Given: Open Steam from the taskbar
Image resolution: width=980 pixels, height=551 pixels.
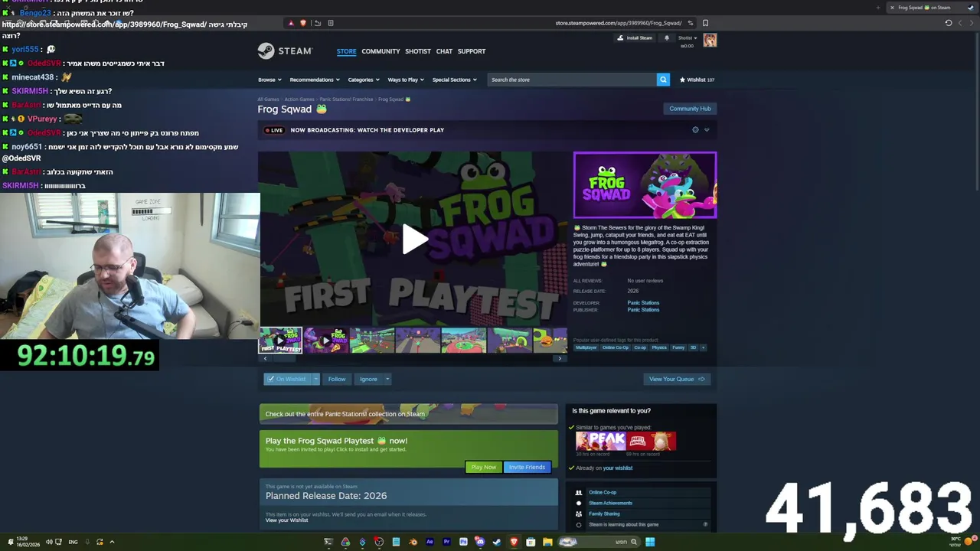Looking at the screenshot, I should coord(497,542).
